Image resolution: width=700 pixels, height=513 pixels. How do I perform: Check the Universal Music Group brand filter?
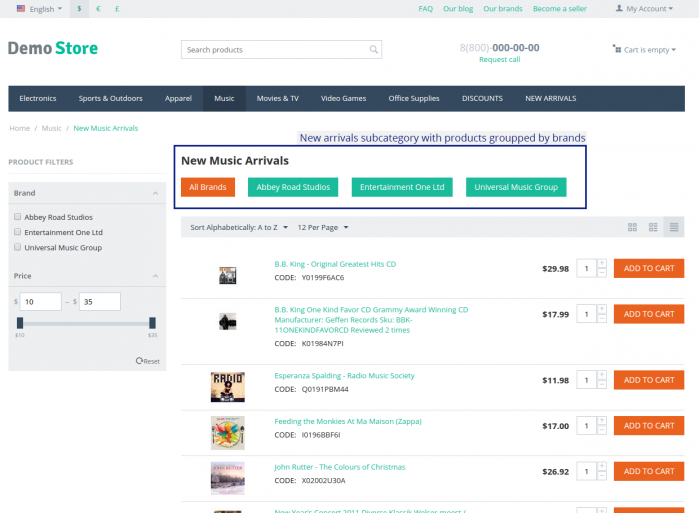pos(17,247)
